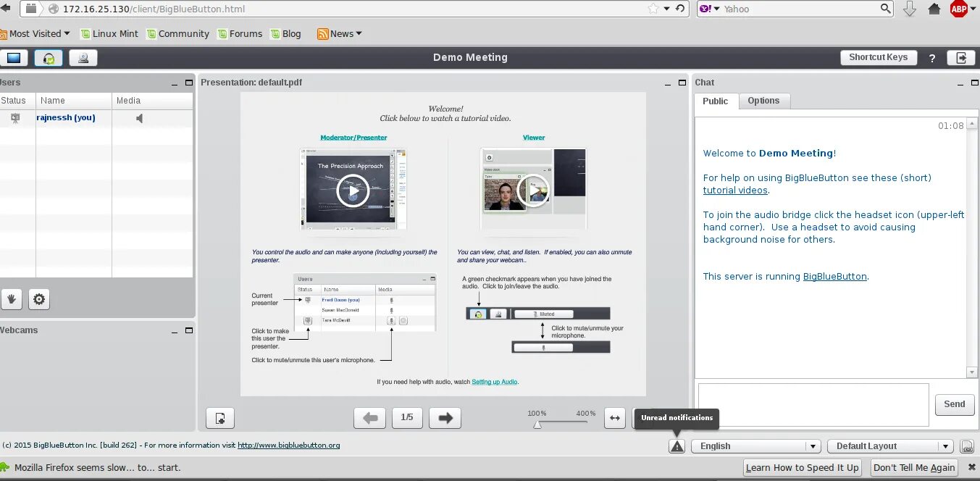
Task: Maximize the Users panel
Action: tap(189, 83)
